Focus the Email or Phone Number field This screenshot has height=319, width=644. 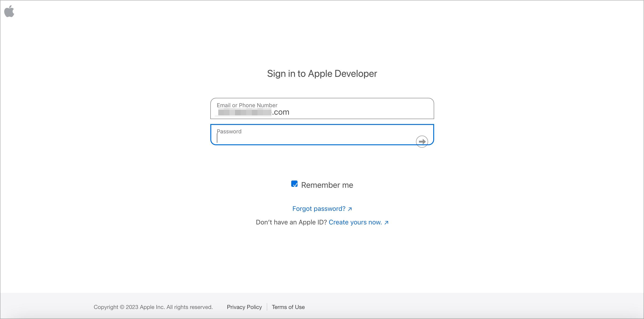tap(322, 108)
